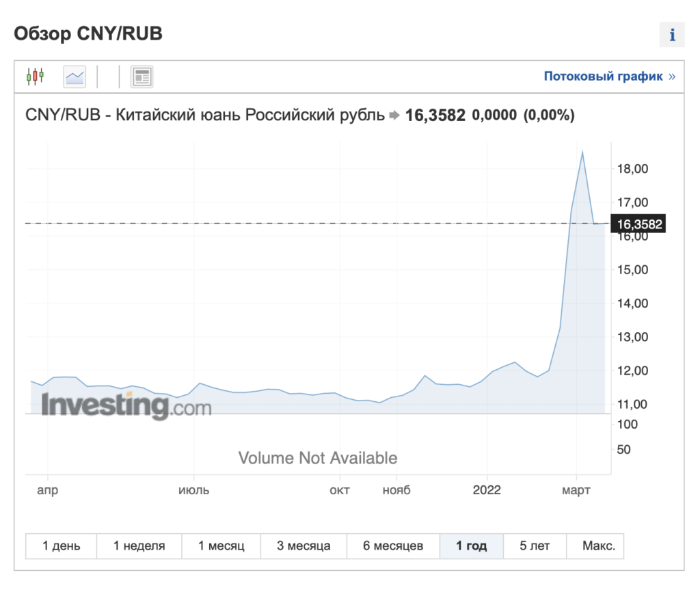Viewport: 700px width, 592px height.
Task: Select the 1 неделя time range
Action: click(139, 546)
